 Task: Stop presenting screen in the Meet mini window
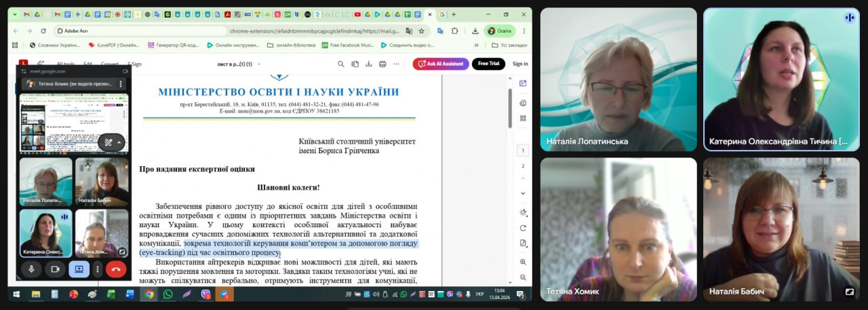point(79,269)
